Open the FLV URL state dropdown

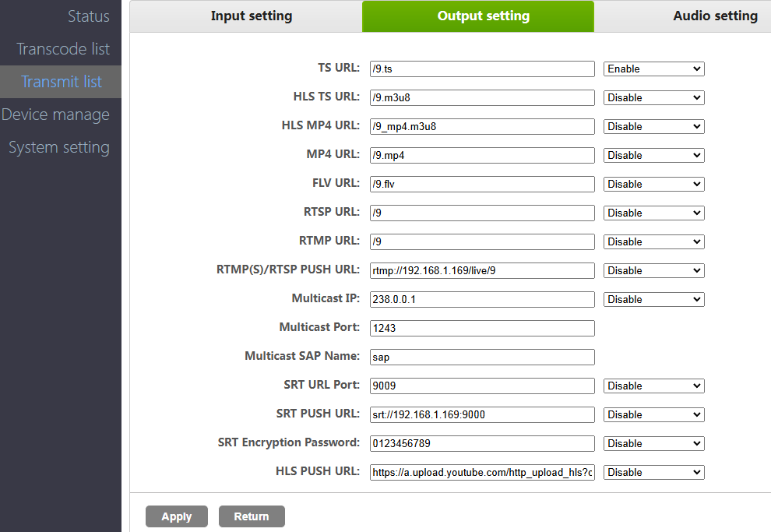pyautogui.click(x=654, y=184)
